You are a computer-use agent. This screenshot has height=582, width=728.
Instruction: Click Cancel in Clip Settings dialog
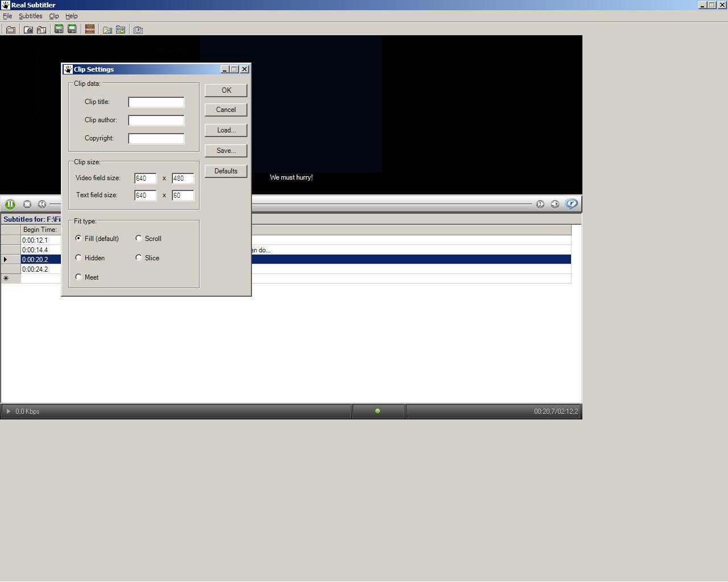click(x=226, y=110)
